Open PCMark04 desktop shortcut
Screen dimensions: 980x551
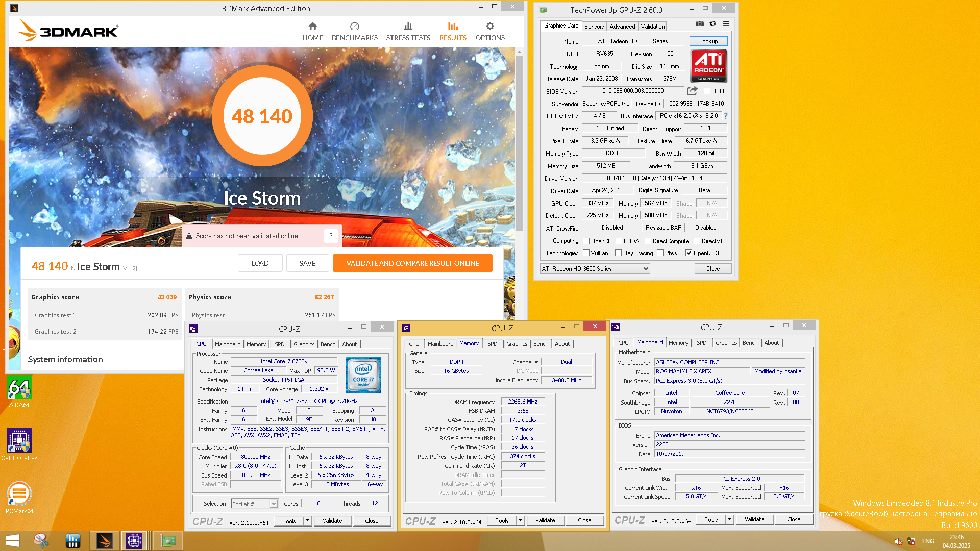tap(19, 498)
